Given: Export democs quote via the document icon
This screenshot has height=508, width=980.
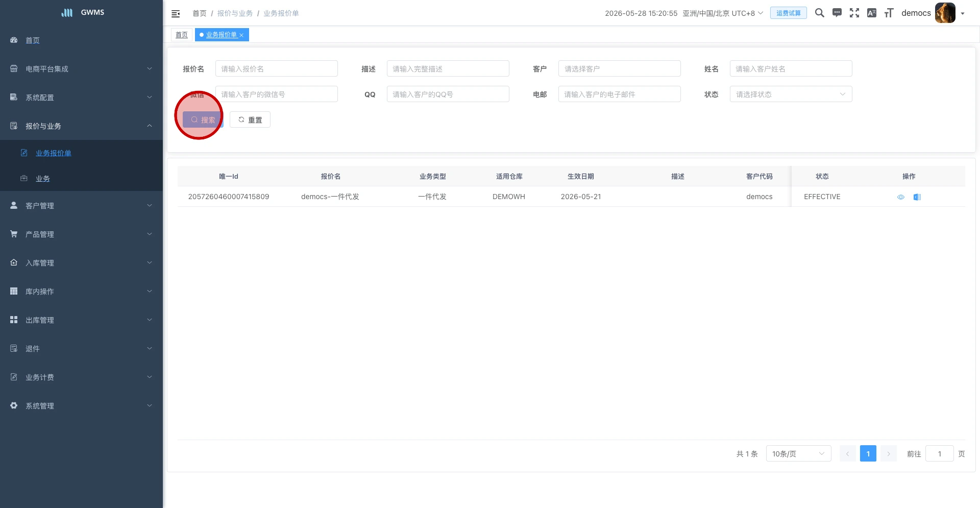Looking at the screenshot, I should pyautogui.click(x=917, y=197).
